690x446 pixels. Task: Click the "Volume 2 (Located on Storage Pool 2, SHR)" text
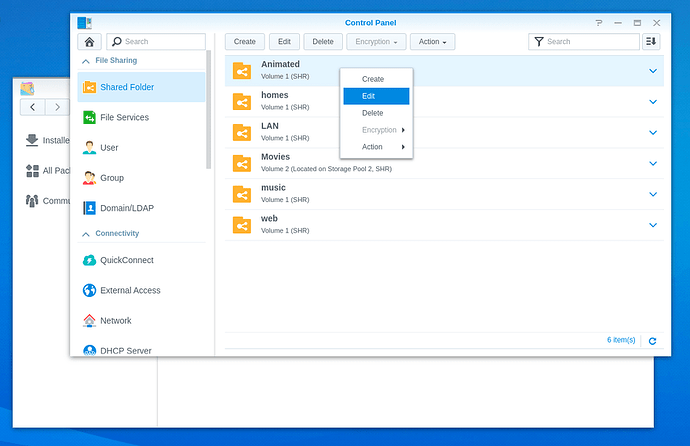point(326,169)
